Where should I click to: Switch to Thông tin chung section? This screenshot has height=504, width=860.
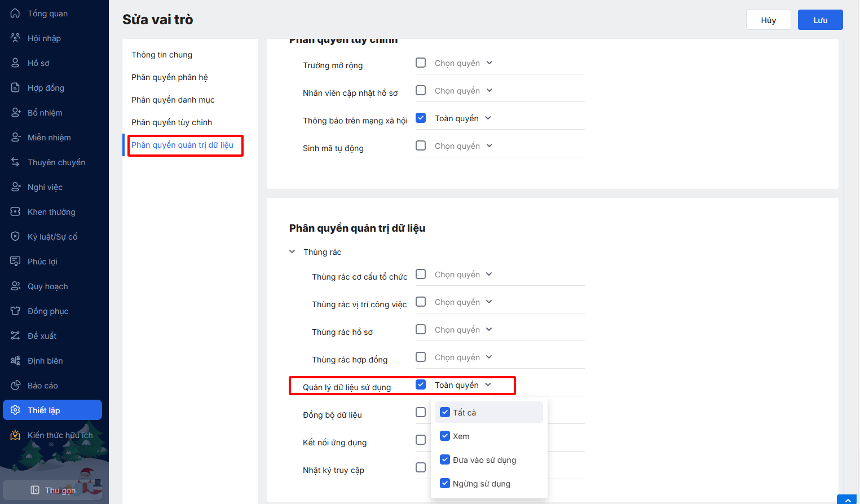coord(162,55)
